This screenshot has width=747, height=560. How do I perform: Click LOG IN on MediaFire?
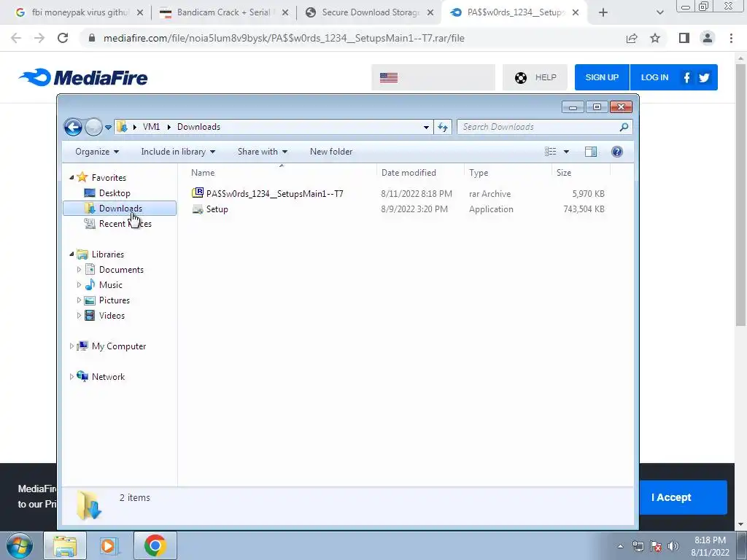point(654,77)
